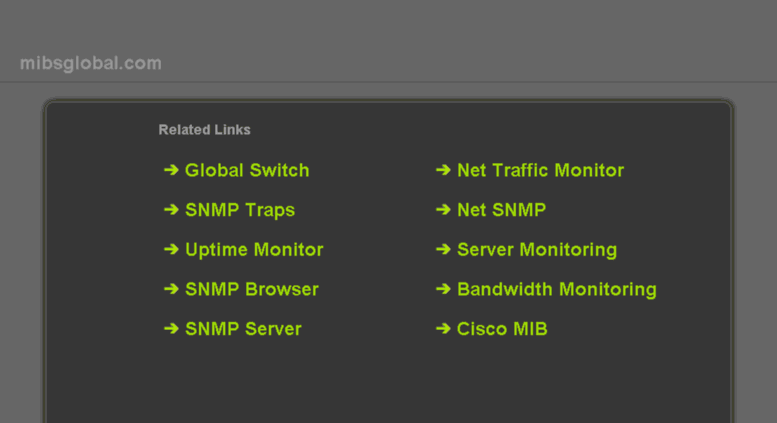777x423 pixels.
Task: Visit the Uptime Monitor link
Action: (254, 250)
